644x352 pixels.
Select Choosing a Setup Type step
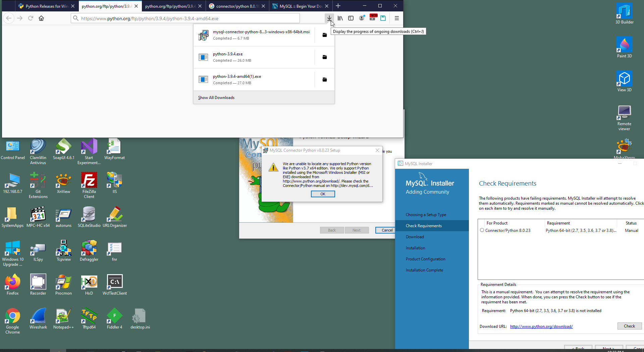pos(426,215)
